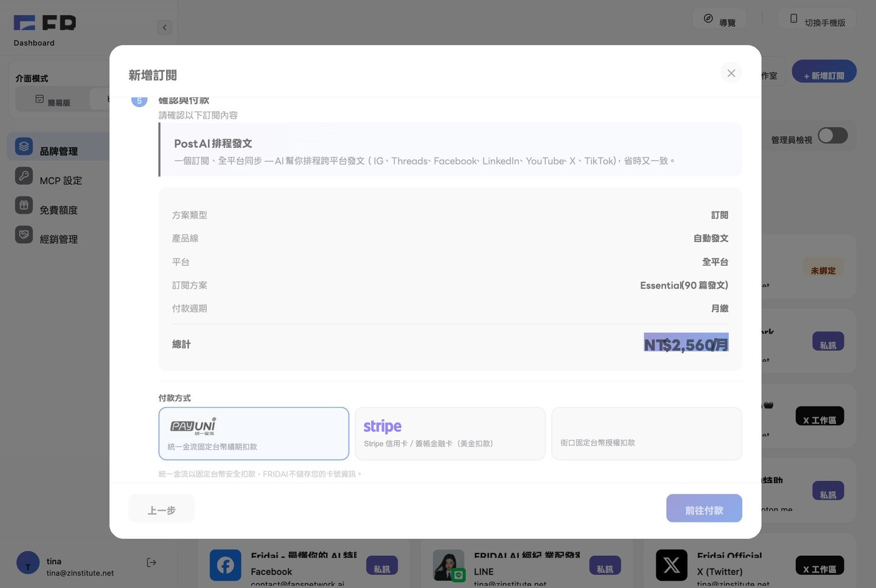Click the 私訊 tag on Facebook card

[382, 566]
